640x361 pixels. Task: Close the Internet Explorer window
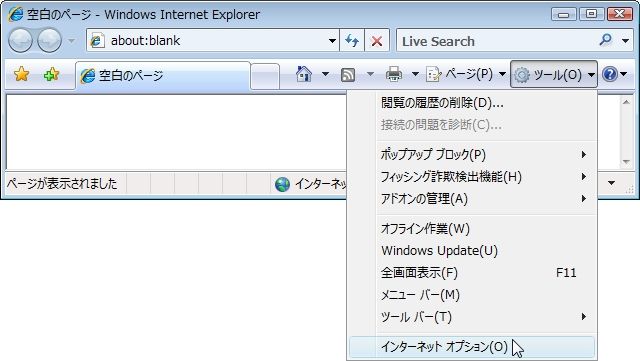pos(620,14)
